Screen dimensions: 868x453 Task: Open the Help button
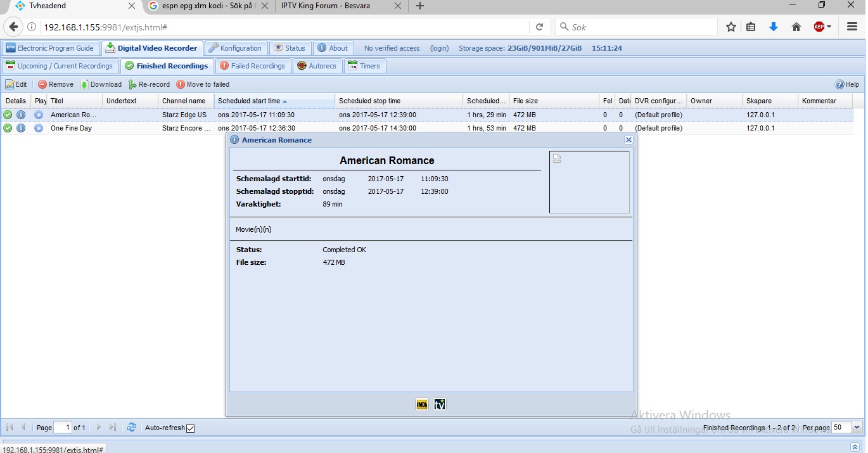pyautogui.click(x=847, y=84)
